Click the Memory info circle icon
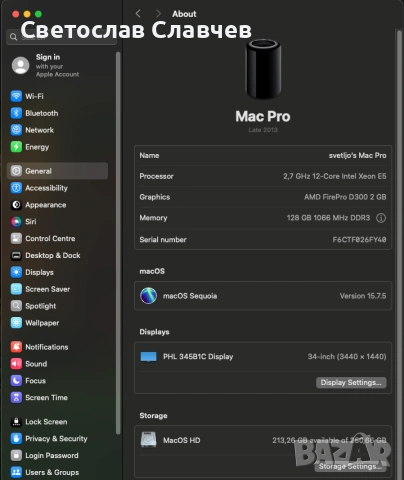Viewport: 404px width, 480px height. point(381,218)
